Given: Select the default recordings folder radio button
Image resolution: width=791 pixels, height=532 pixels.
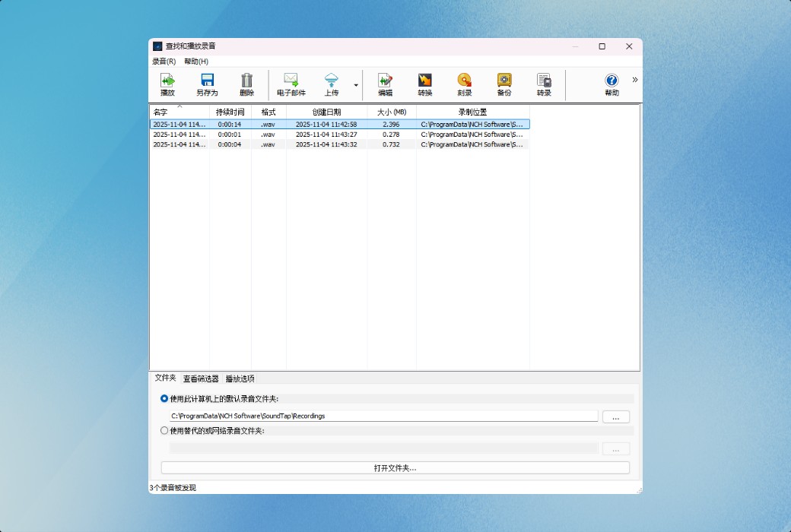Looking at the screenshot, I should (164, 398).
